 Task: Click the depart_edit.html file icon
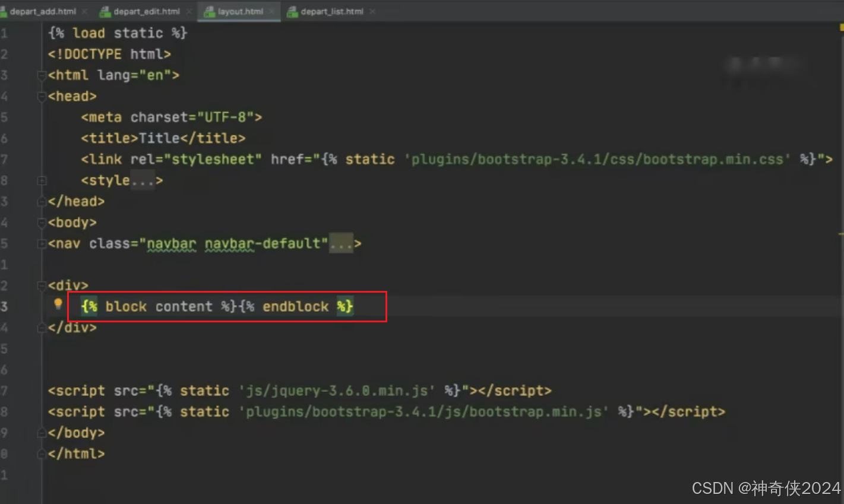105,12
